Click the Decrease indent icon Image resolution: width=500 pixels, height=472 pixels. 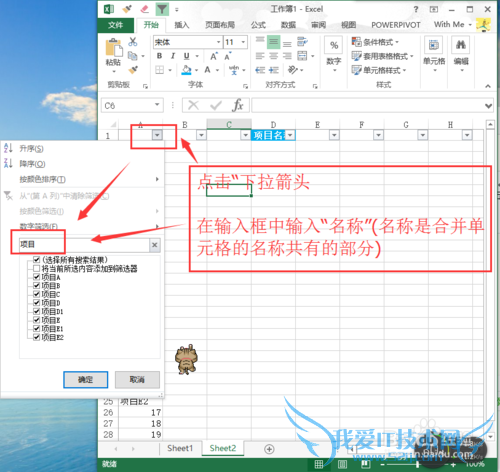point(260,70)
